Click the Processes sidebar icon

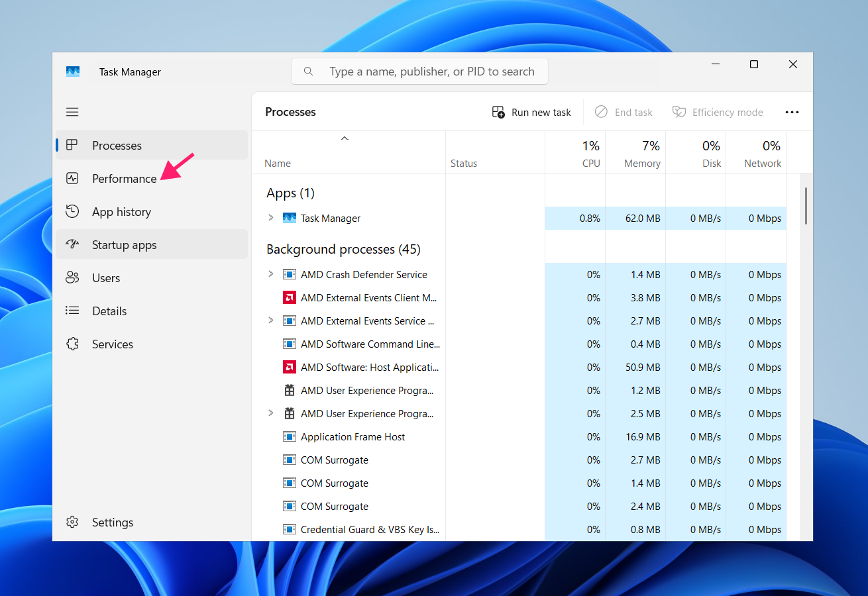coord(72,145)
